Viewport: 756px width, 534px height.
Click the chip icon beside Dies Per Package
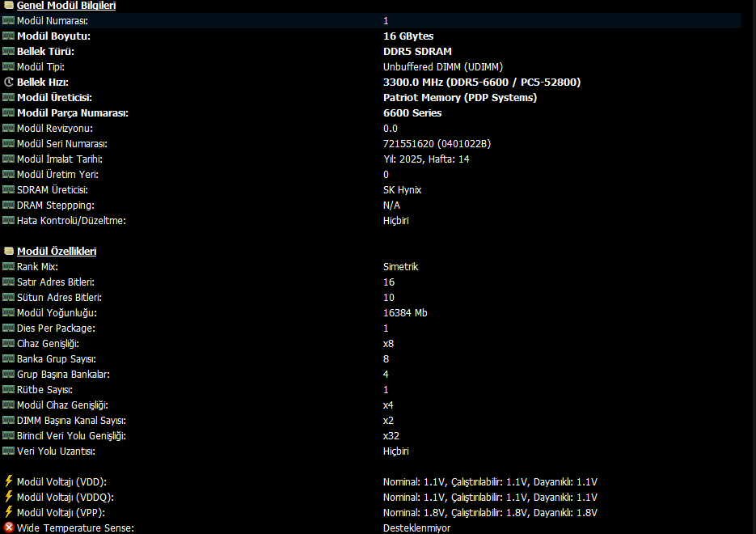pyautogui.click(x=8, y=328)
